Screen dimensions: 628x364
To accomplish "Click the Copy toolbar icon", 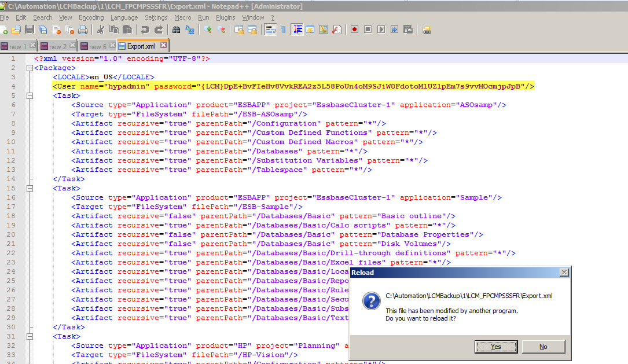I will 114,30.
